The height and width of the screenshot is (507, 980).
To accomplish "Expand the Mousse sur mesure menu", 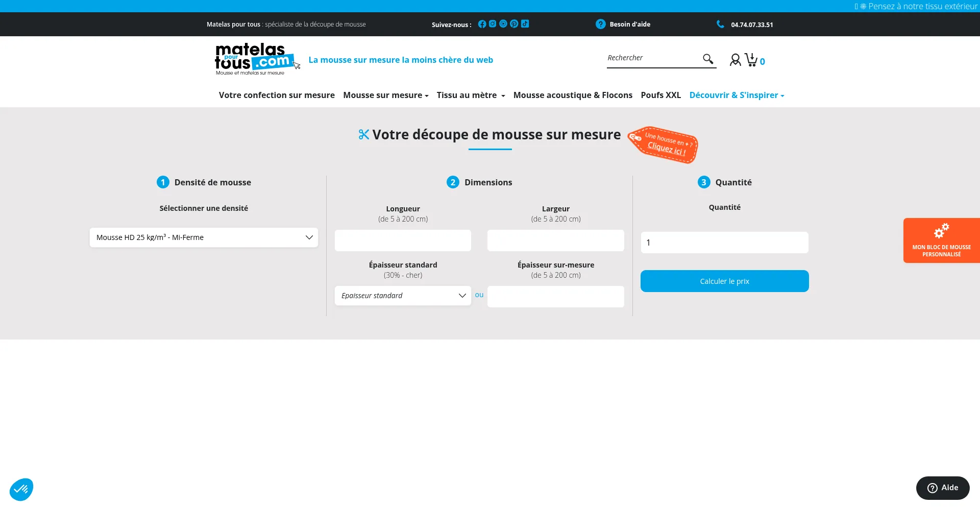I will coord(385,95).
